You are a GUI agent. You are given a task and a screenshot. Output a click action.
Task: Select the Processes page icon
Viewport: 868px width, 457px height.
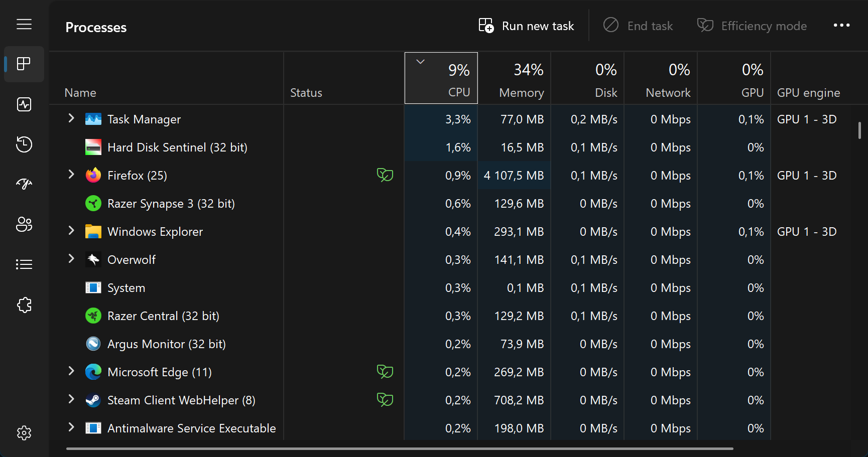(x=24, y=64)
